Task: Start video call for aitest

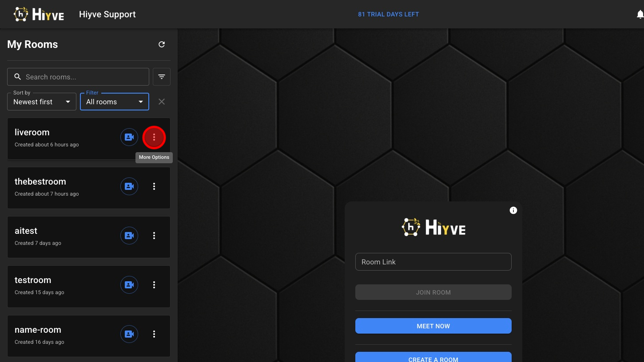Action: click(129, 236)
